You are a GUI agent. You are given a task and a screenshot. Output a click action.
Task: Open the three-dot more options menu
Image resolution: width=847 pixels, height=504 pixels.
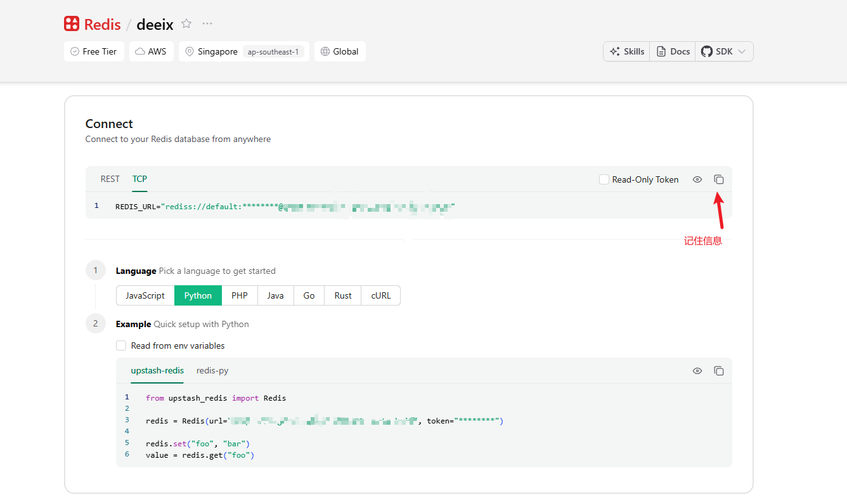[x=207, y=23]
